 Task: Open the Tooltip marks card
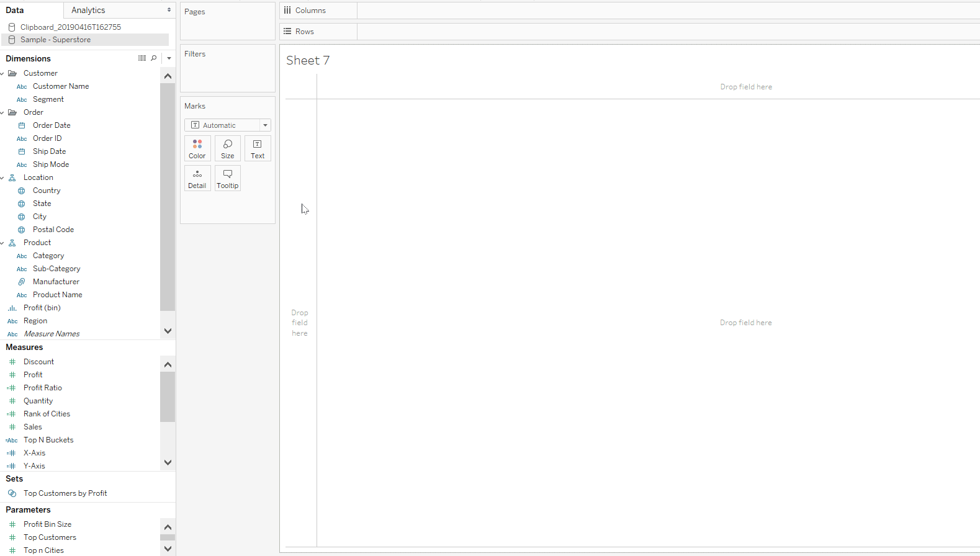click(x=228, y=179)
